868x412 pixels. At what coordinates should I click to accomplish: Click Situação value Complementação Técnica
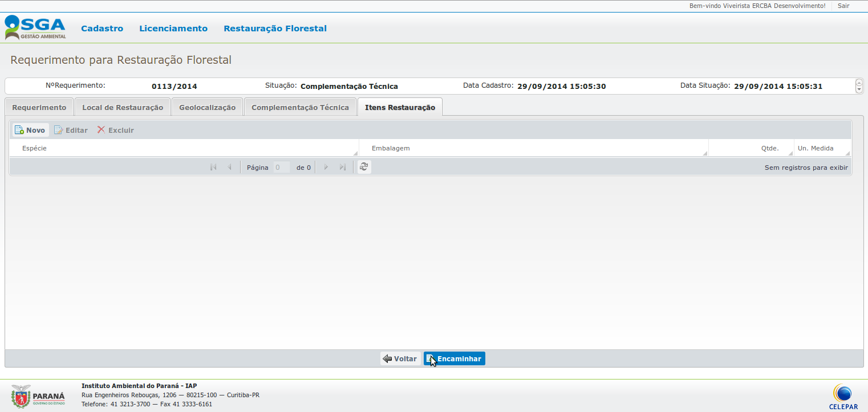coord(349,87)
